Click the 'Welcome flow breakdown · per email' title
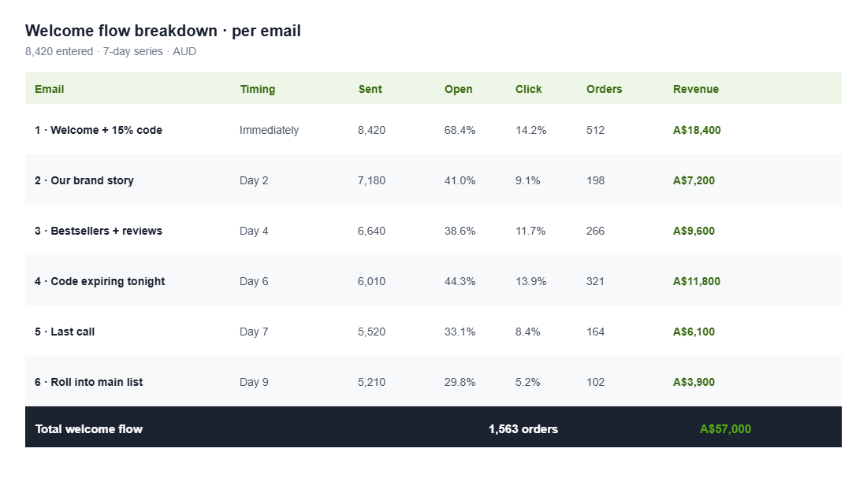This screenshot has height=504, width=867. 163,31
